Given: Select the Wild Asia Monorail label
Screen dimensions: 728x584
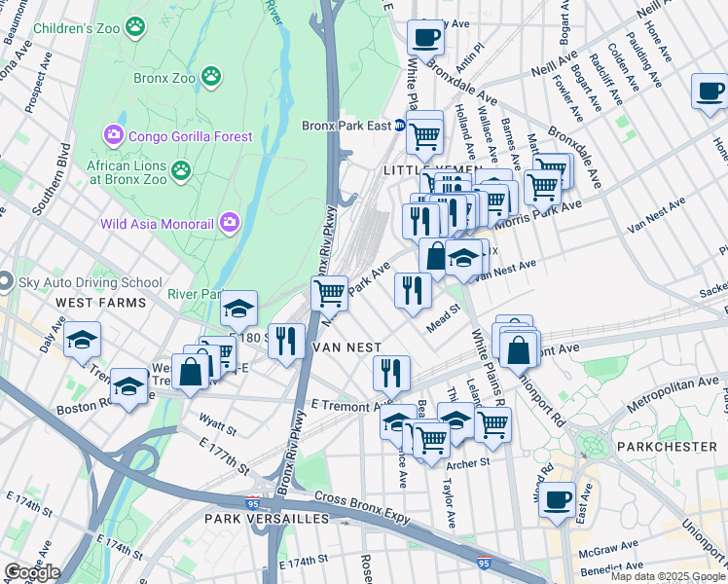Looking at the screenshot, I should pyautogui.click(x=157, y=224).
